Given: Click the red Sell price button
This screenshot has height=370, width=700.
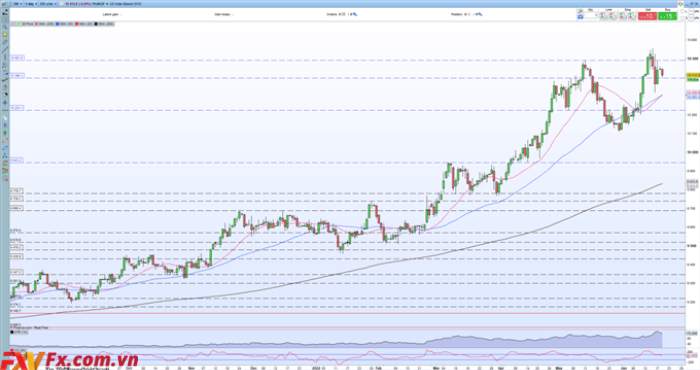Looking at the screenshot, I should coord(647,16).
